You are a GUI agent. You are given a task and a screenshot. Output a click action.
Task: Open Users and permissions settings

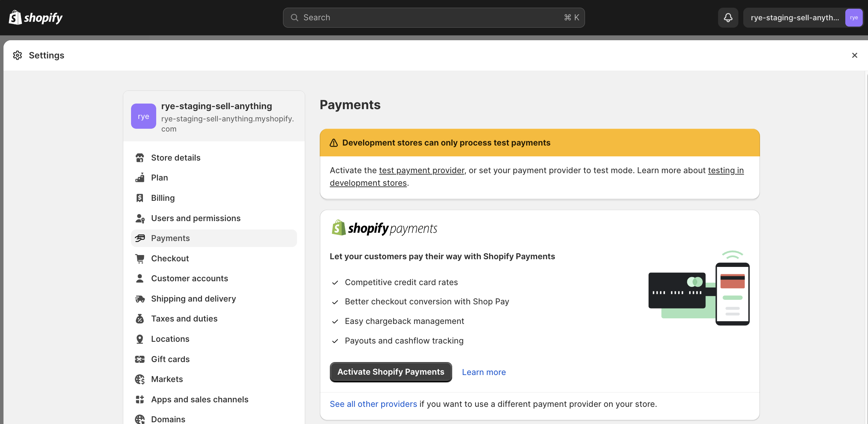[196, 218]
